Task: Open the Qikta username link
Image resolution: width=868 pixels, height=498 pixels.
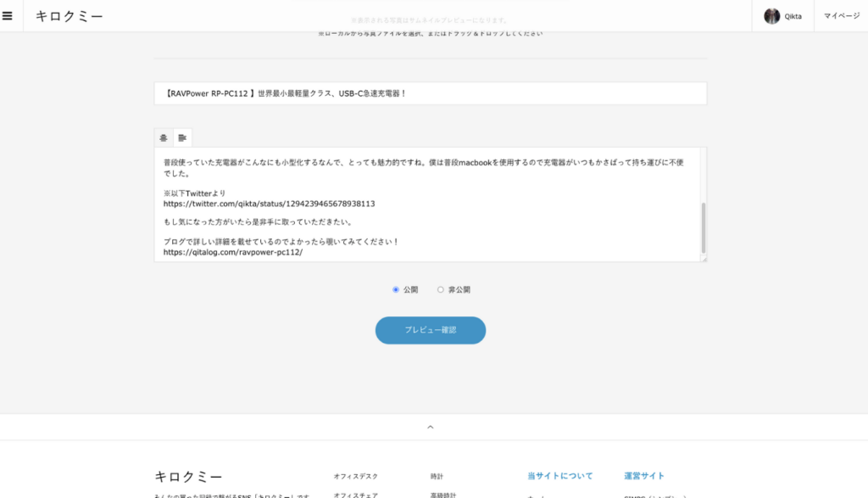Action: [x=793, y=17]
